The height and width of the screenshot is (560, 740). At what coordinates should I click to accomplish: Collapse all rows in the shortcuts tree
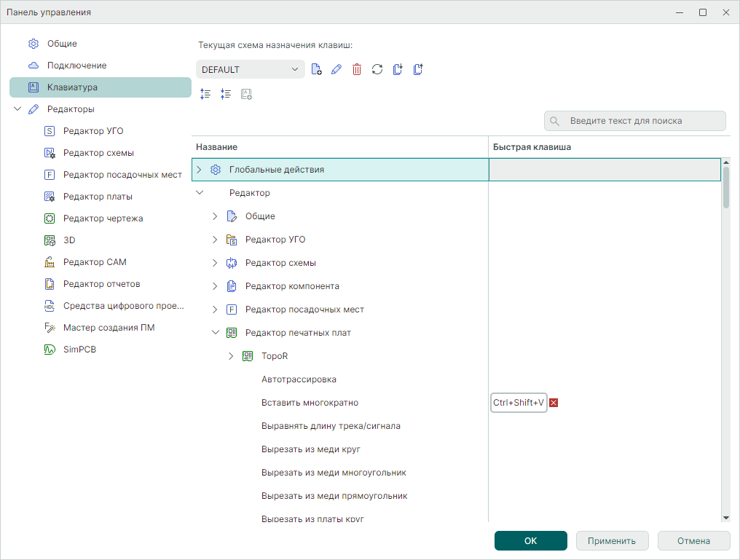click(226, 94)
